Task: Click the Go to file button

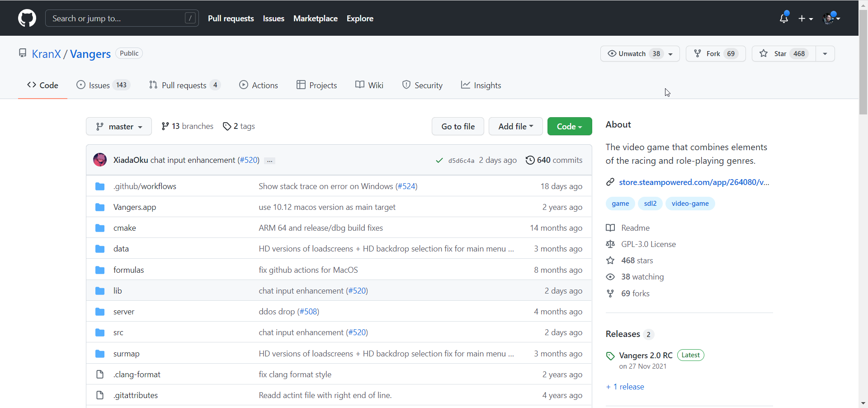Action: click(x=458, y=126)
